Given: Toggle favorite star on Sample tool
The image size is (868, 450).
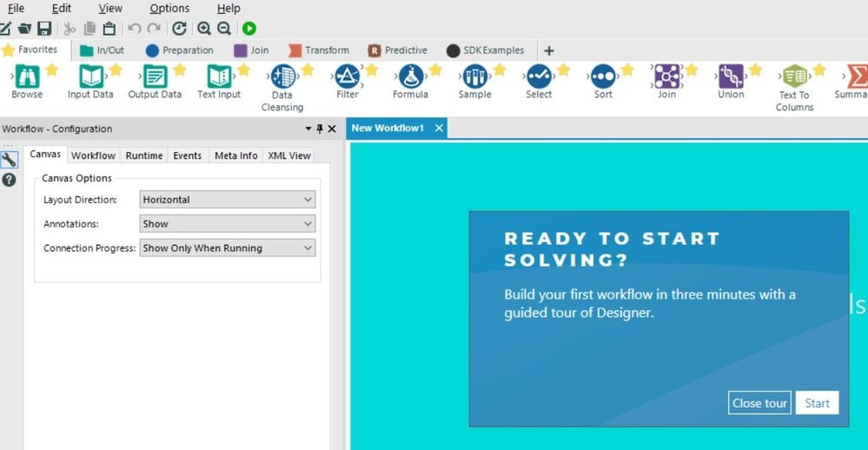Looking at the screenshot, I should click(x=500, y=69).
